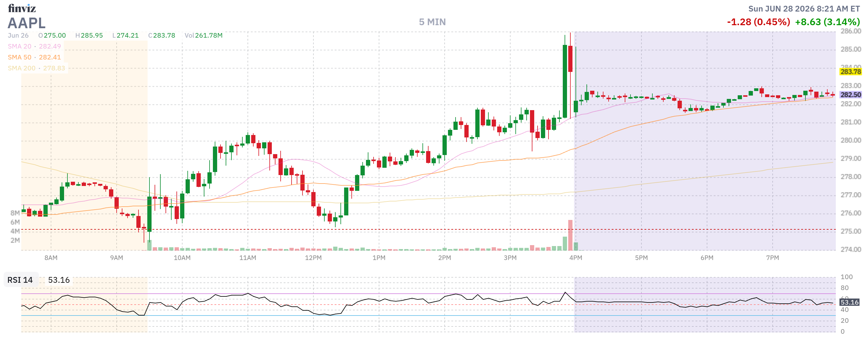Viewport: 868px width, 341px height.
Task: Click the 279.00 price axis label
Action: click(x=851, y=158)
